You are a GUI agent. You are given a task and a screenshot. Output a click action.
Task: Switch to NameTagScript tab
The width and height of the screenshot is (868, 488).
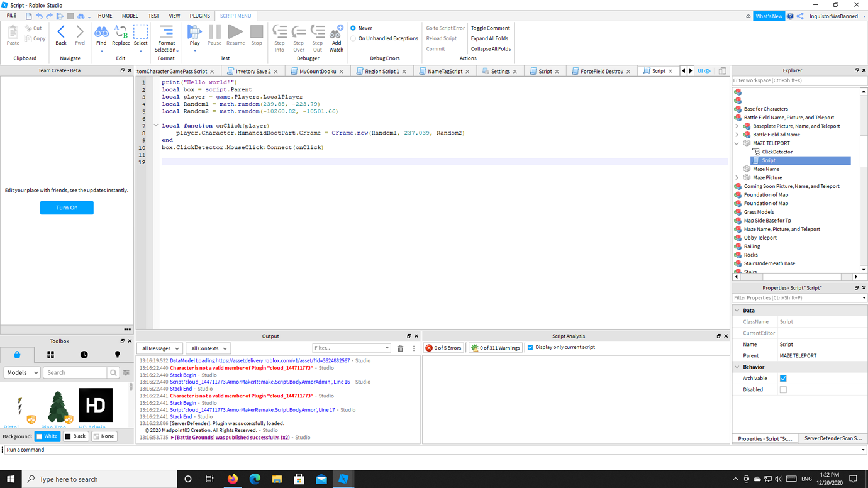click(x=444, y=71)
